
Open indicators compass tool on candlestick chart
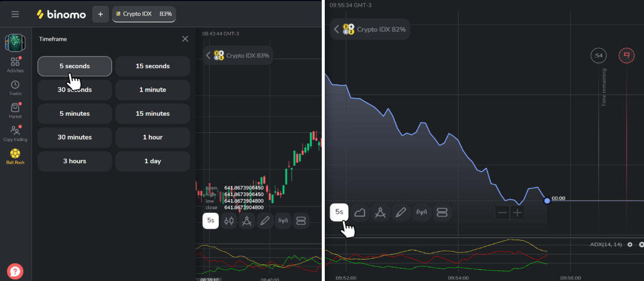coord(247,221)
